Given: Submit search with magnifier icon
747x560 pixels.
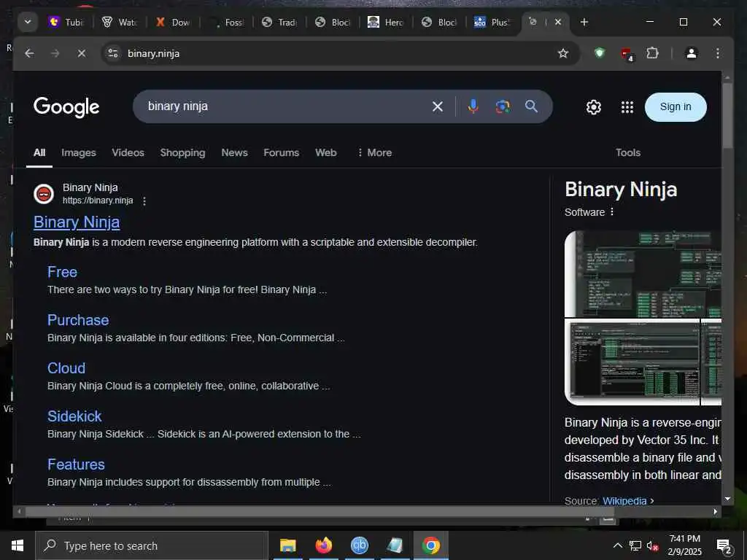Looking at the screenshot, I should [x=532, y=106].
